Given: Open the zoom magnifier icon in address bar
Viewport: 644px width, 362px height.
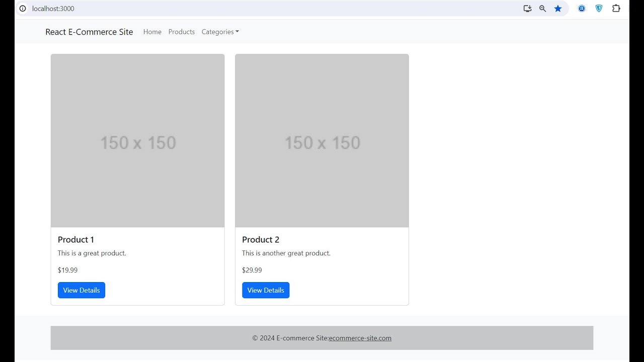Looking at the screenshot, I should click(x=542, y=9).
